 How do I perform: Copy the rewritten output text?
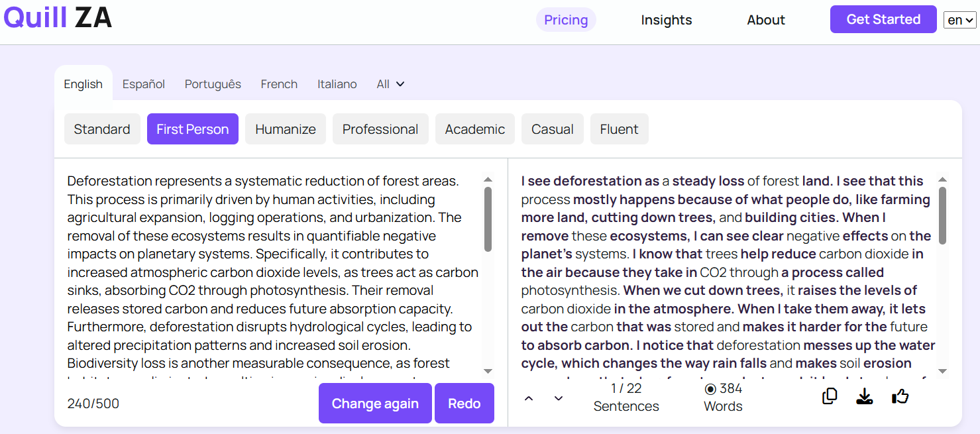(829, 396)
